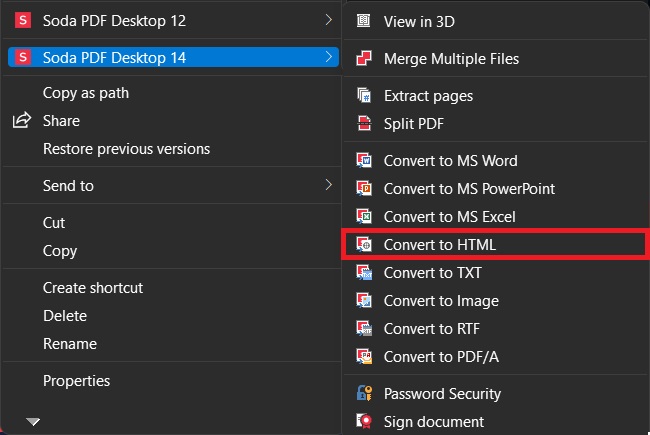
Task: Click the View in 3D icon
Action: point(364,20)
